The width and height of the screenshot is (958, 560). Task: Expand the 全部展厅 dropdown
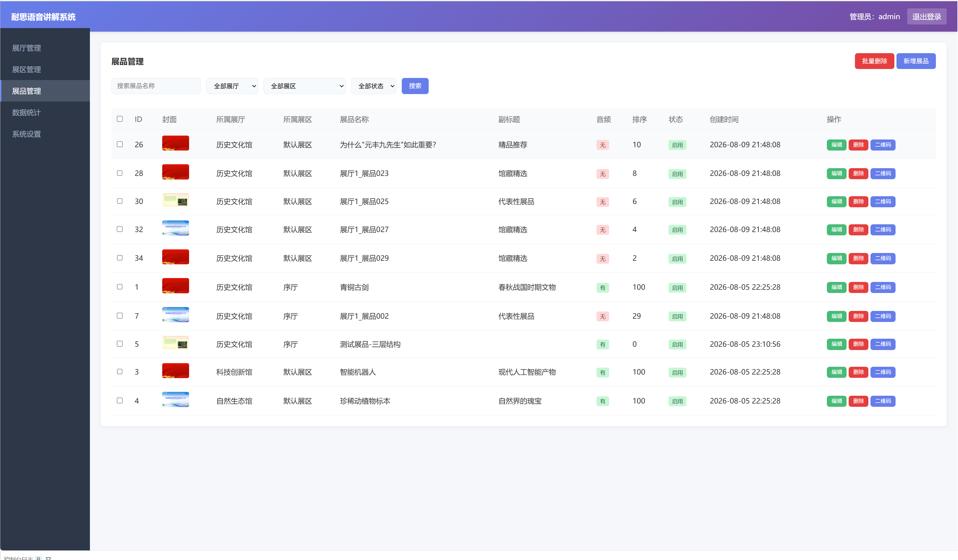(x=232, y=86)
